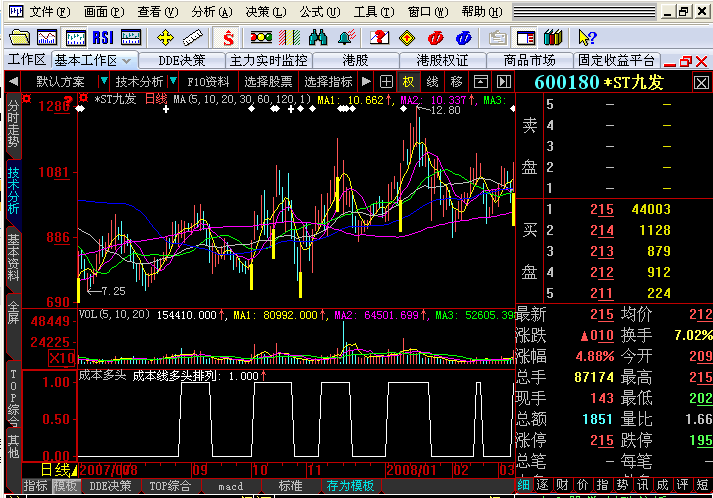The image size is (713, 498).
Task: Switch to the 商品市场 tab
Action: click(x=529, y=60)
